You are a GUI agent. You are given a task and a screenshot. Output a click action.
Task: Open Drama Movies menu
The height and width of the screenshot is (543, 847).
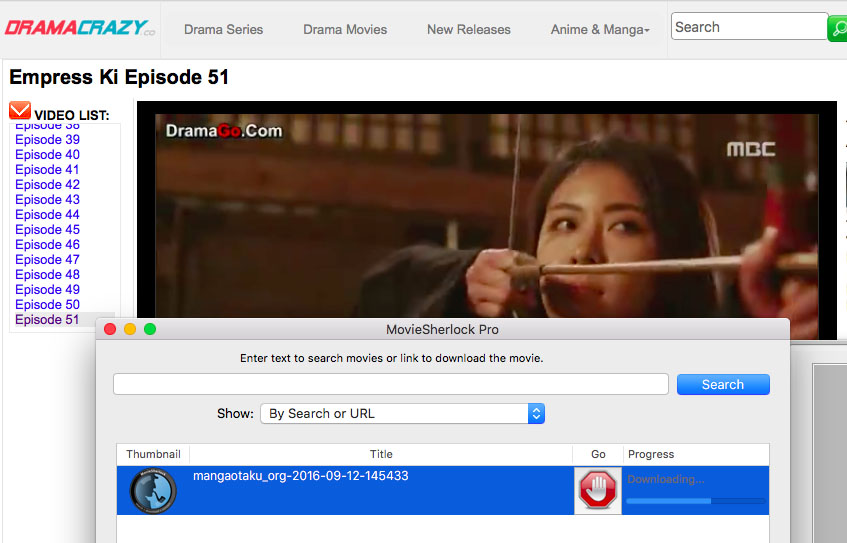pyautogui.click(x=345, y=30)
